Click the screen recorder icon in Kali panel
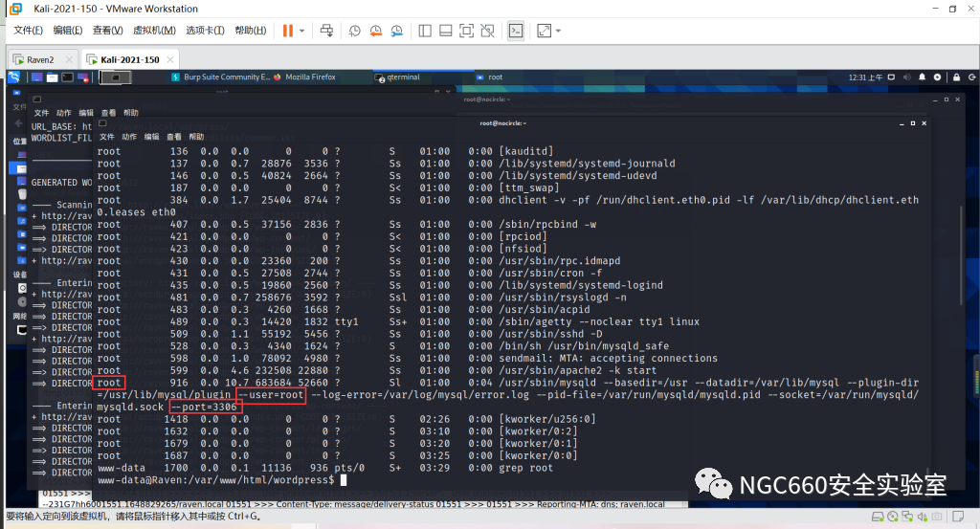 (x=82, y=77)
